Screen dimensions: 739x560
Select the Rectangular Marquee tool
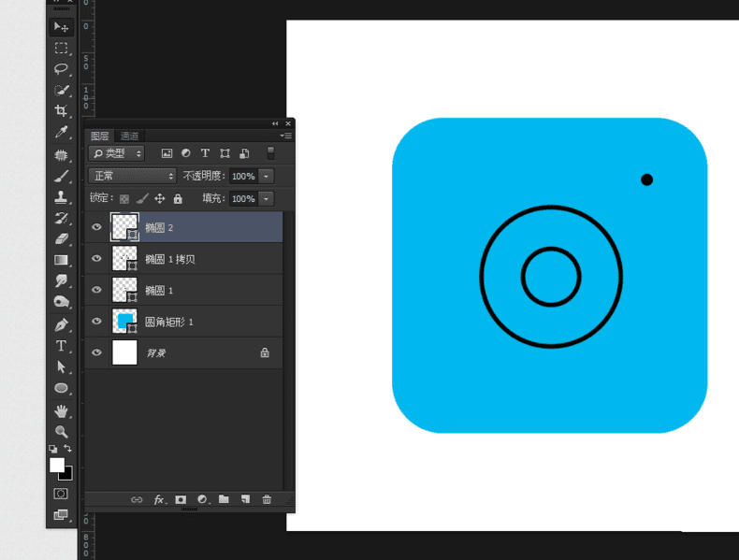point(61,48)
